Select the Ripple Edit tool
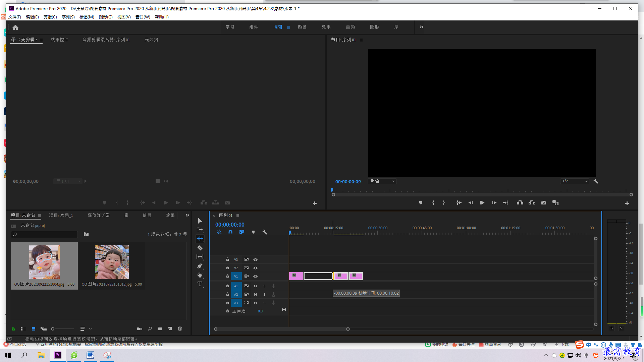 [x=200, y=239]
